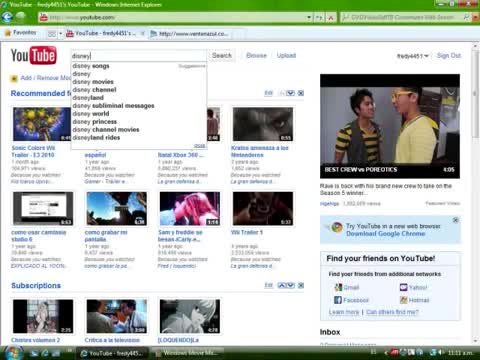Viewport: 480px width, 360px height.
Task: Dismiss the Google Chrome promo box
Action: (455, 220)
